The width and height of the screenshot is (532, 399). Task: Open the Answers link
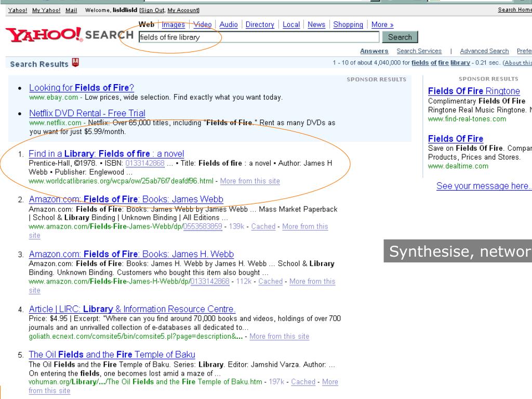tap(374, 51)
